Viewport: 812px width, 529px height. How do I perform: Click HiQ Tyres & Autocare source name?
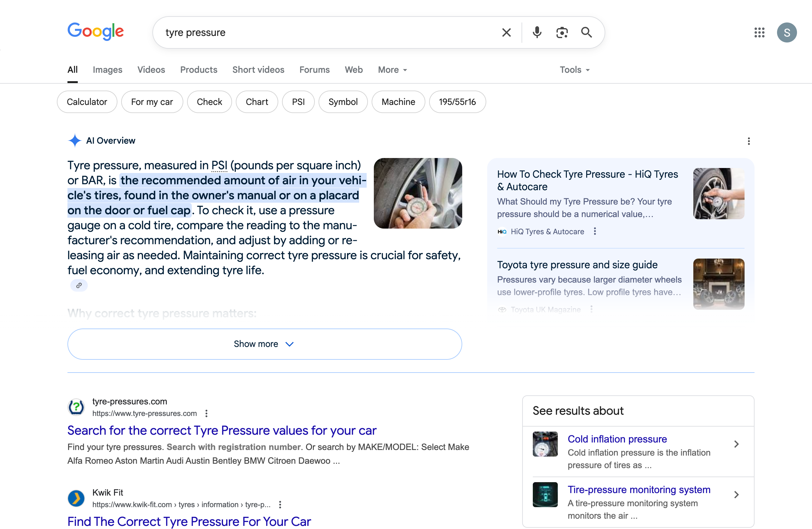547,232
